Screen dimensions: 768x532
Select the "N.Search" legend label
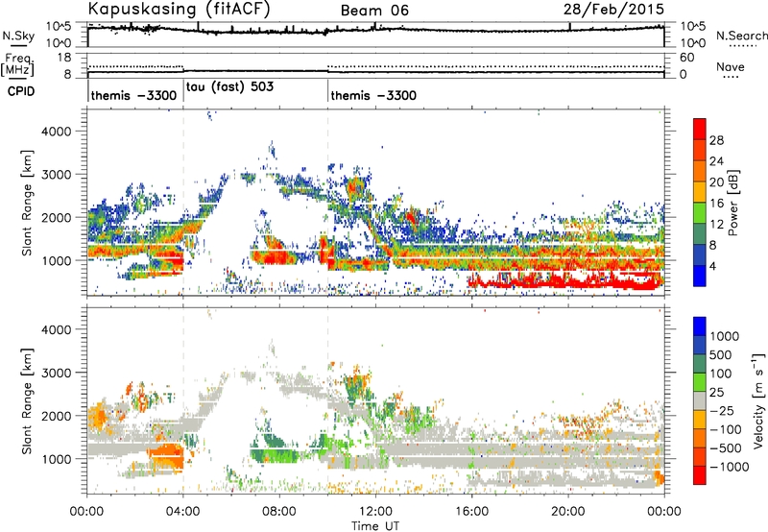pyautogui.click(x=741, y=36)
